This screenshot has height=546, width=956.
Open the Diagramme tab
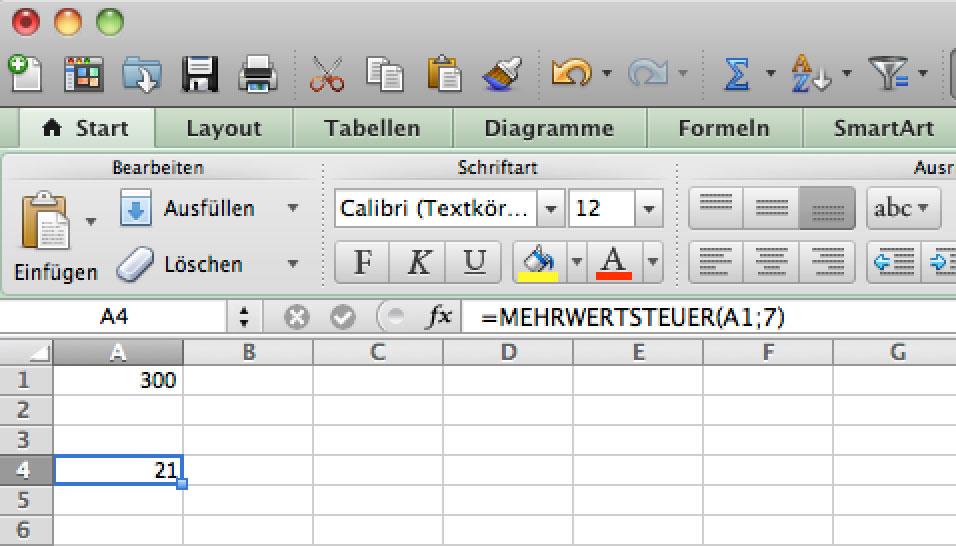pos(549,128)
